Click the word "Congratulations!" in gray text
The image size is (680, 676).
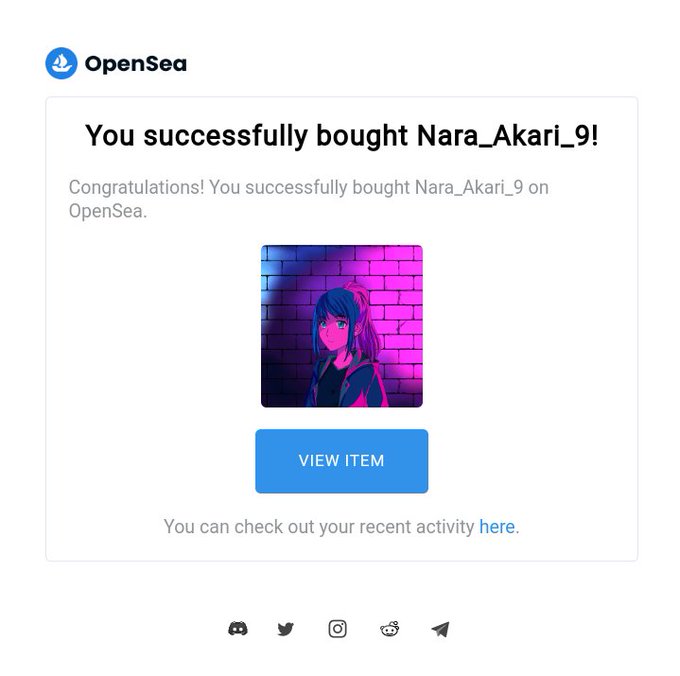click(x=136, y=188)
